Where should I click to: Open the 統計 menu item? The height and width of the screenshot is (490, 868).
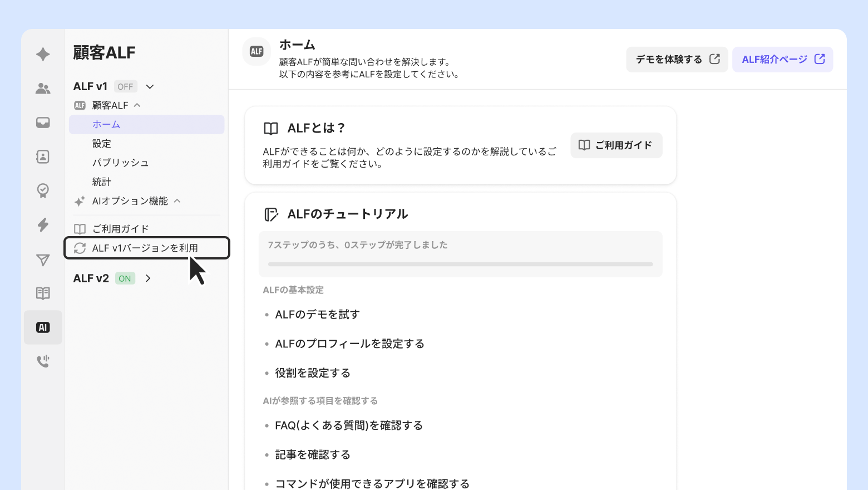pyautogui.click(x=102, y=182)
